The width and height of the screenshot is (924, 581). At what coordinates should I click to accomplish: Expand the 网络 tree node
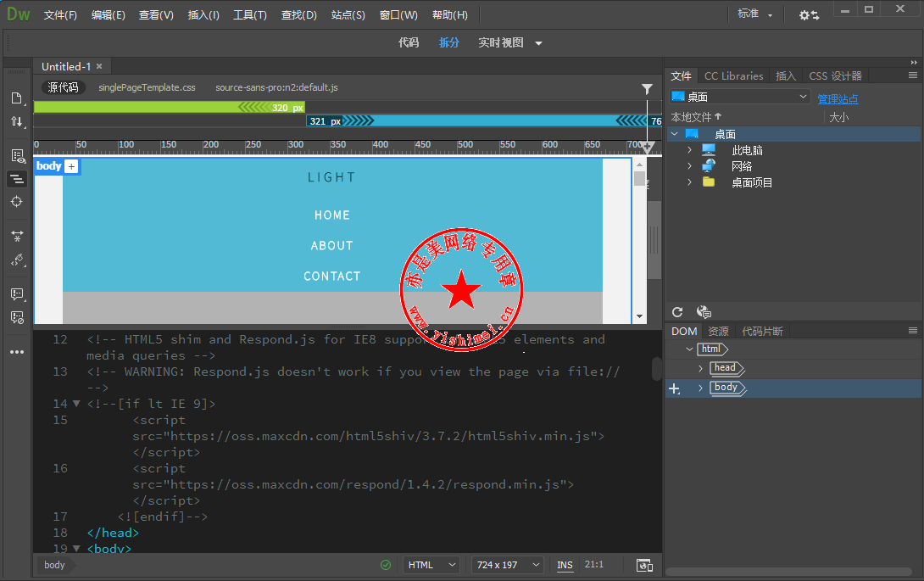(689, 166)
